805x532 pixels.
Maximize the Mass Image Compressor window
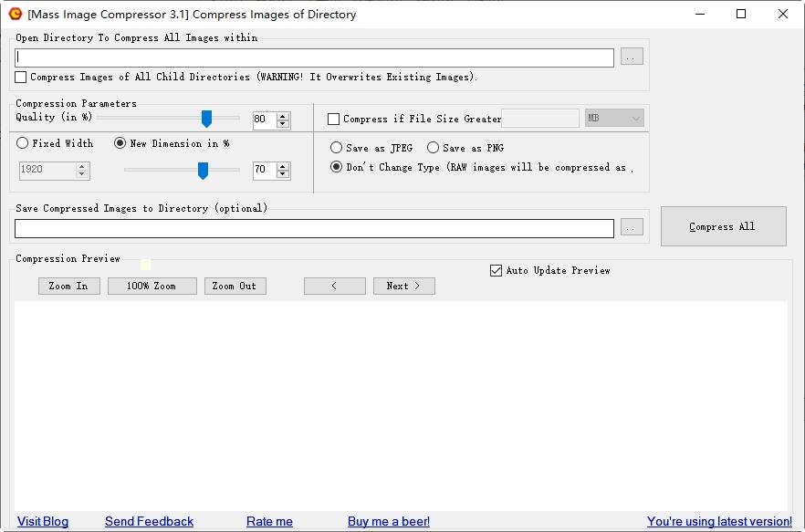(x=741, y=14)
